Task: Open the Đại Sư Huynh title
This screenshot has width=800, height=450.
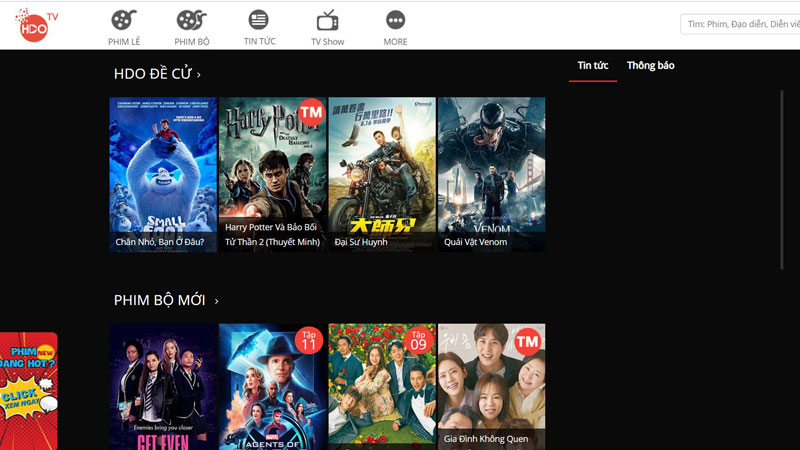Action: [x=361, y=242]
